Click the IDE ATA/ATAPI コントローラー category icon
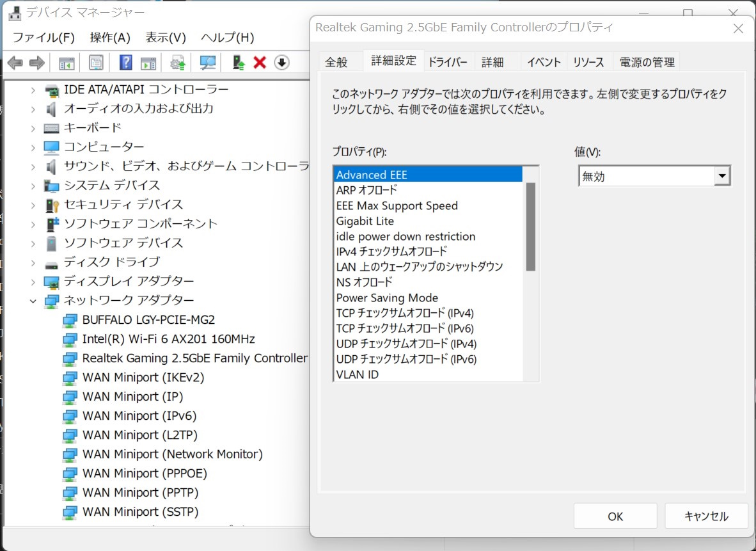 [51, 90]
